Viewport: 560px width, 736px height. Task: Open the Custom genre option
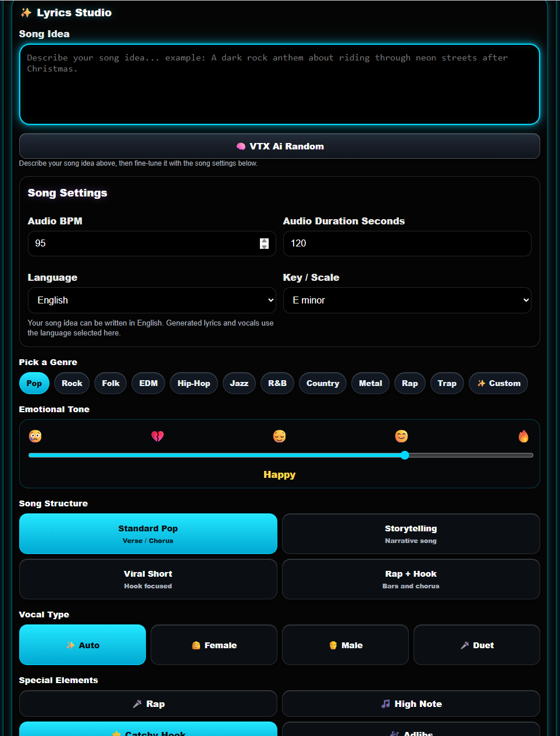tap(498, 383)
